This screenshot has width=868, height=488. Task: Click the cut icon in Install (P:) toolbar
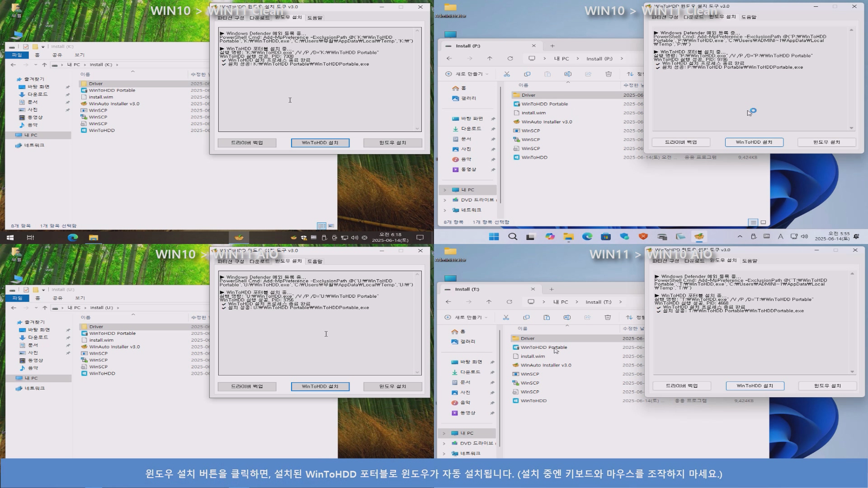click(507, 74)
